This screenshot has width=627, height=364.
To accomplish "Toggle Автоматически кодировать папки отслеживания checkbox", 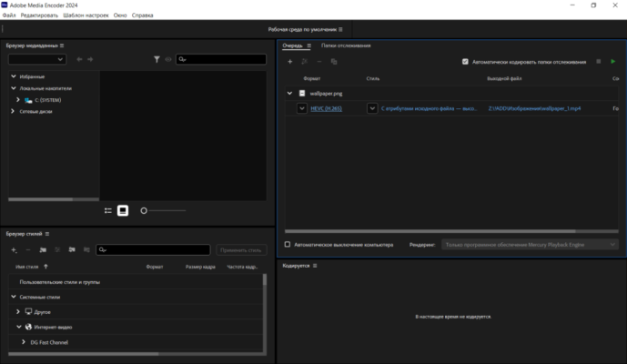I will pyautogui.click(x=465, y=62).
